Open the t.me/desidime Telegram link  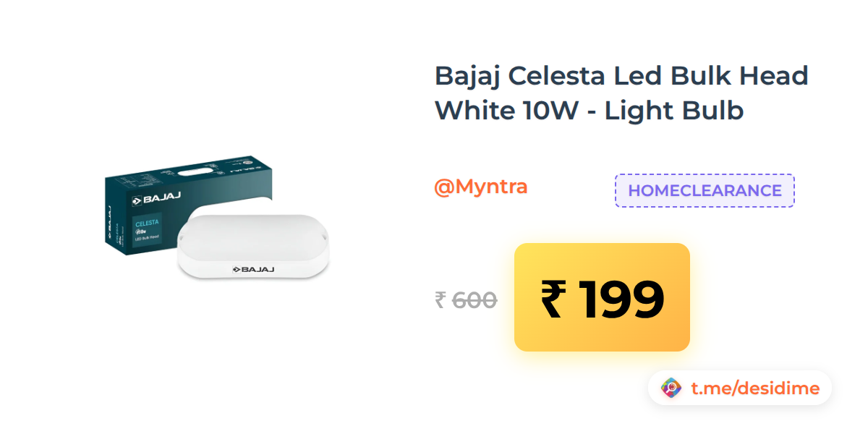point(755,388)
